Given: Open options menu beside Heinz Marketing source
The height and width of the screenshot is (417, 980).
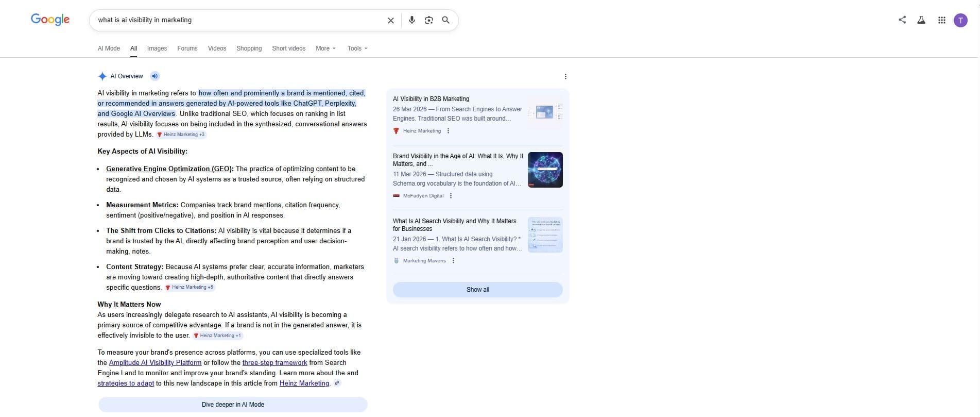Looking at the screenshot, I should [x=448, y=131].
